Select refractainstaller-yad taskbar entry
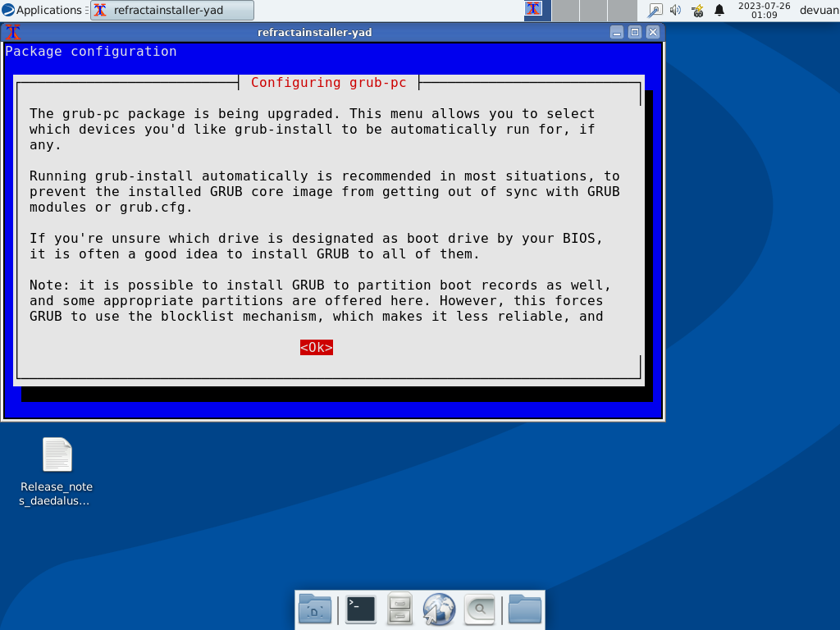840x630 pixels. [172, 10]
